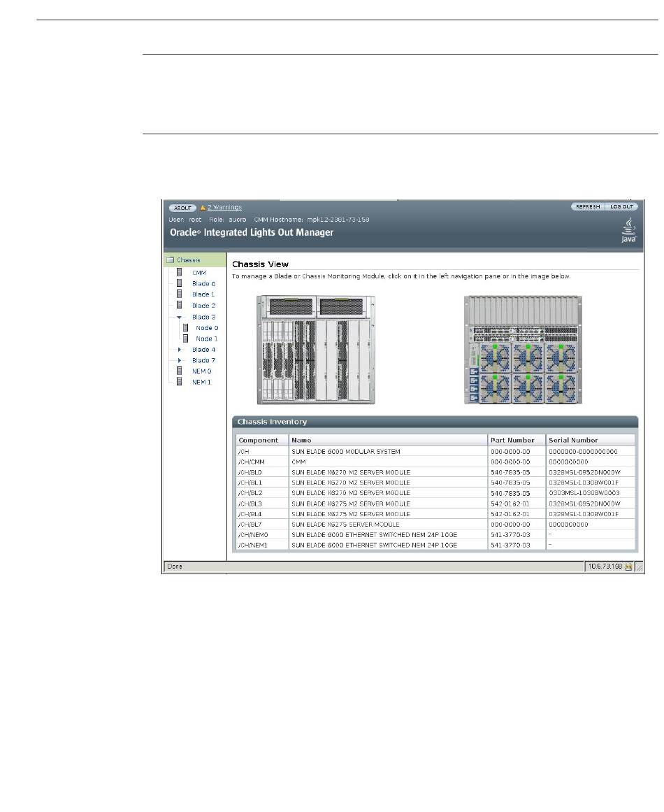This screenshot has width=664, height=812.
Task: Click the rear chassis view image
Action: tap(523, 350)
